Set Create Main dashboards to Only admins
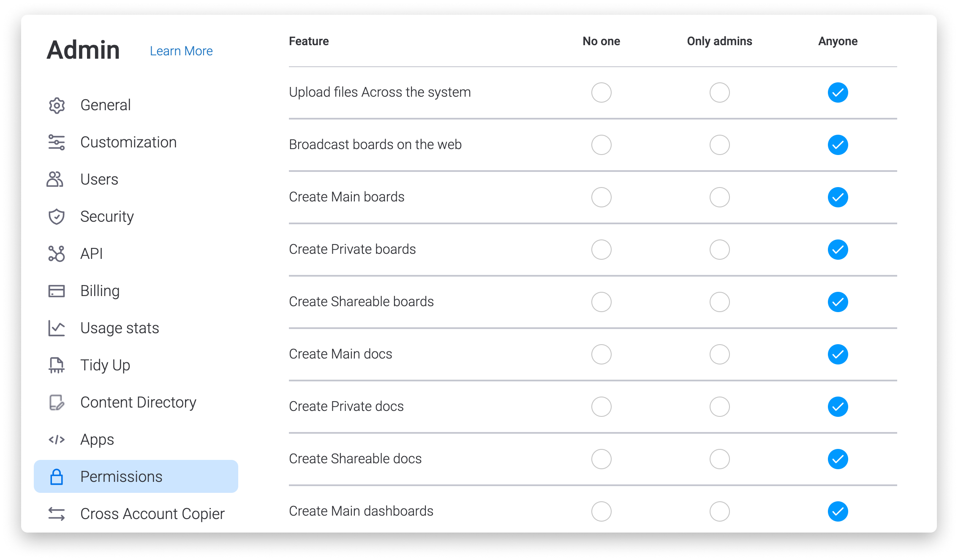Viewport: 958px width, 560px height. (x=720, y=511)
